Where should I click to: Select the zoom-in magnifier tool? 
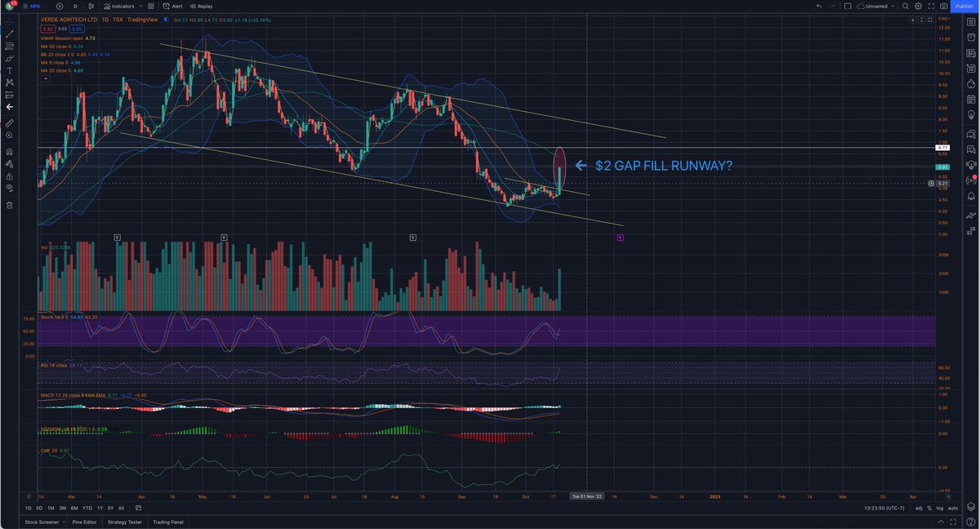10,135
